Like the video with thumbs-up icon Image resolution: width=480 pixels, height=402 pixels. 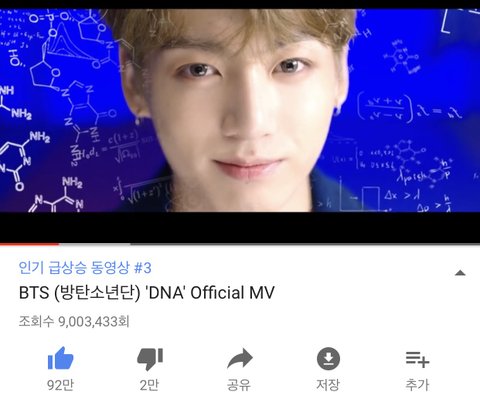60,358
